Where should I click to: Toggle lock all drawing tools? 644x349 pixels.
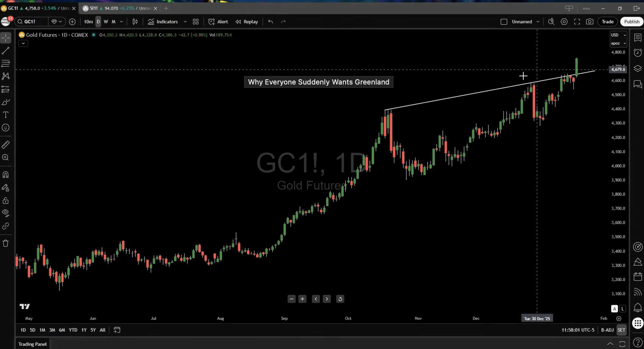[5, 201]
